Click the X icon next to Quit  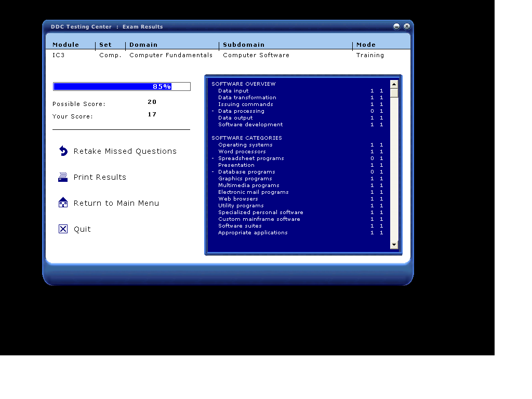click(x=63, y=229)
